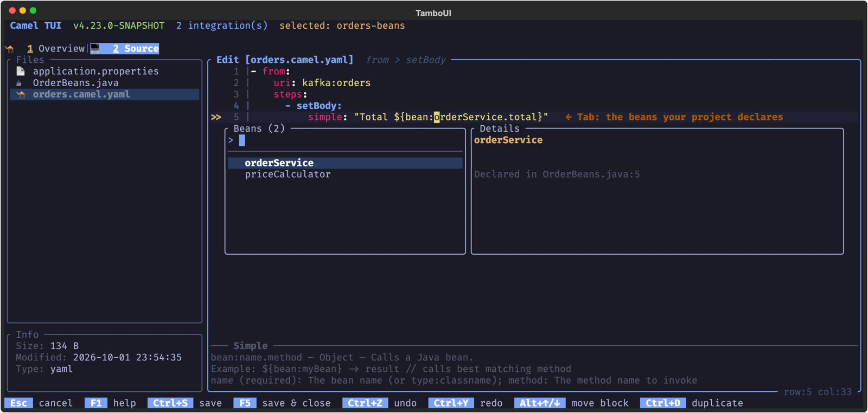Click 'steps:' on line 3
Image resolution: width=868 pixels, height=413 pixels.
coord(290,94)
